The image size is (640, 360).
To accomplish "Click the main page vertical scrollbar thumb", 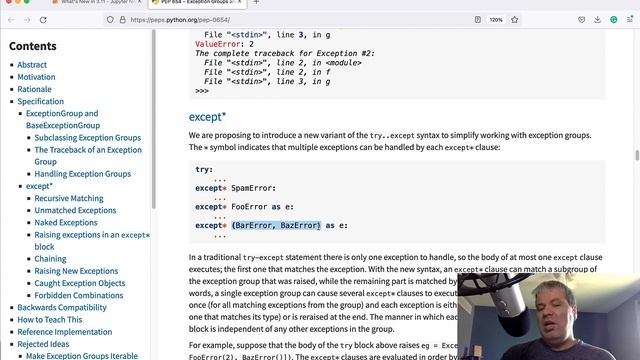I will pos(637,155).
